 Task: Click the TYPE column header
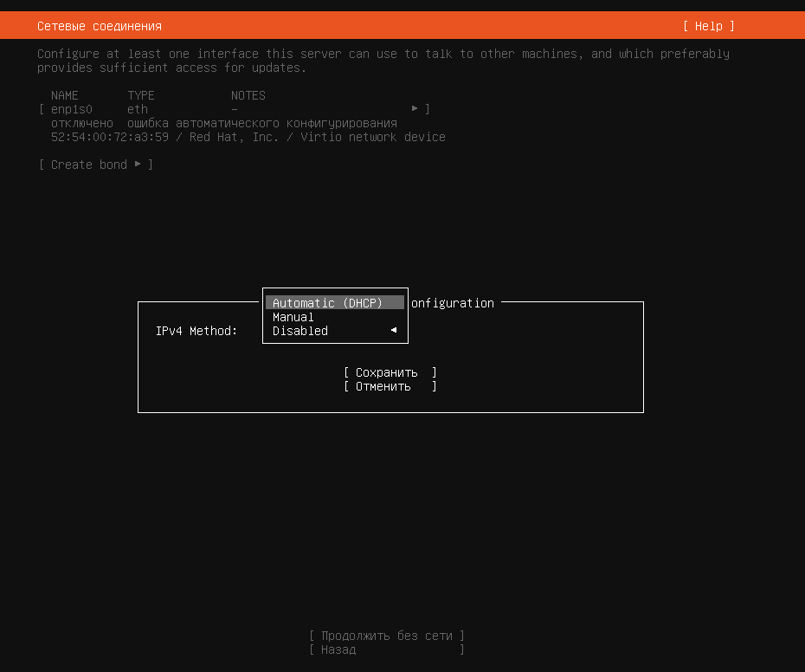(x=141, y=95)
